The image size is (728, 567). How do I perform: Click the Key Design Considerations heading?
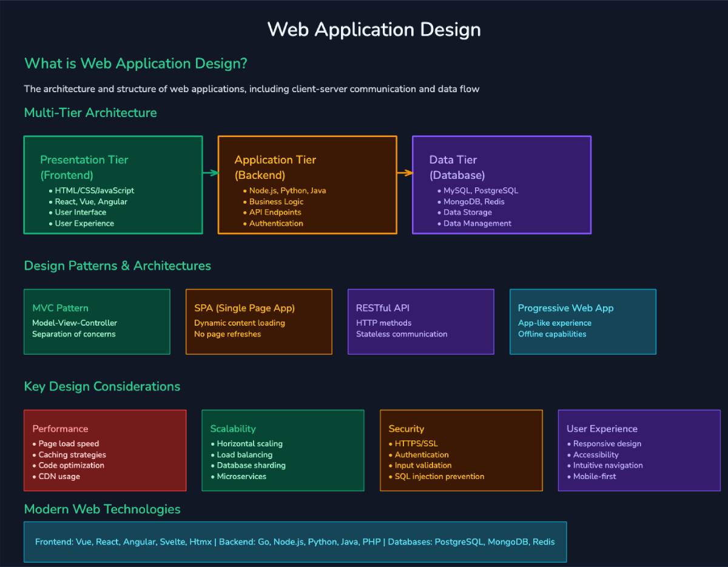[x=101, y=386]
